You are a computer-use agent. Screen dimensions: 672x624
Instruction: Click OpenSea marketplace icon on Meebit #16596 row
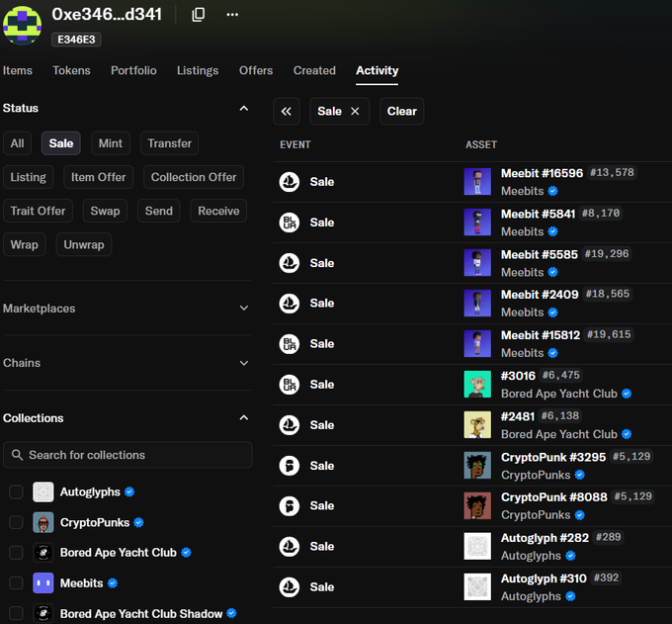[x=290, y=182]
